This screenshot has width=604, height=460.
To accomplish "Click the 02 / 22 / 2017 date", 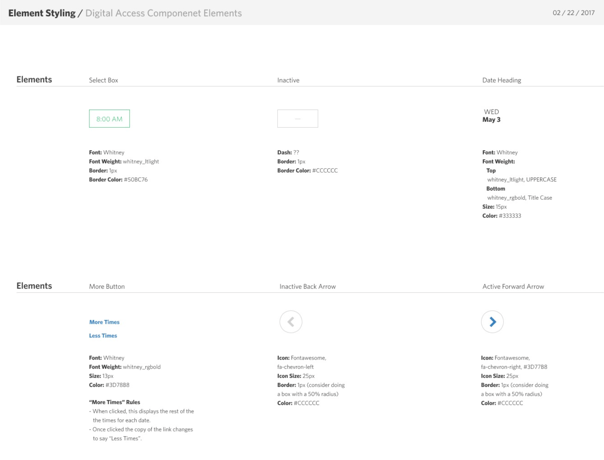I will (x=573, y=13).
